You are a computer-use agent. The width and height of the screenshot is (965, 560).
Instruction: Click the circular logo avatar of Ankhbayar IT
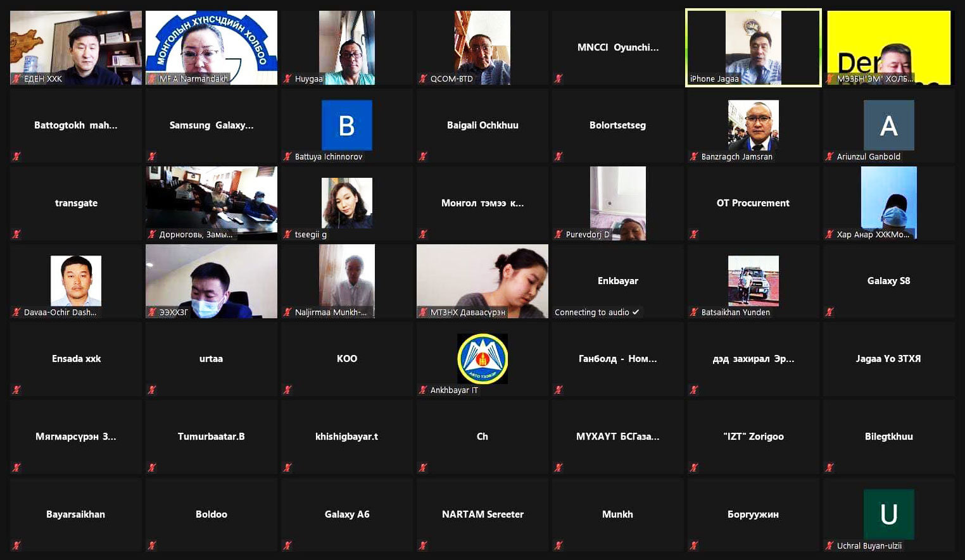(x=482, y=359)
